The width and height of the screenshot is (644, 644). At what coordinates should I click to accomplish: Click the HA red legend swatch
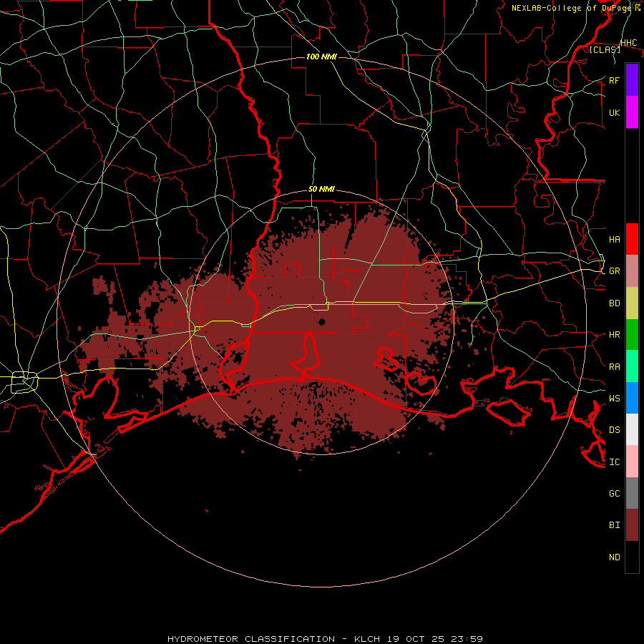pyautogui.click(x=632, y=239)
